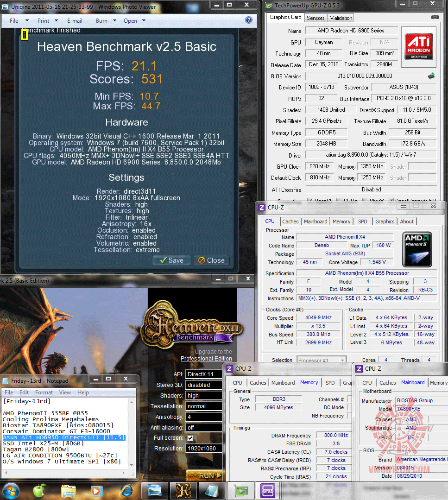This screenshot has height=500, width=448.
Task: Click the BIOSTAR Group manufacturer field
Action: 422,400
